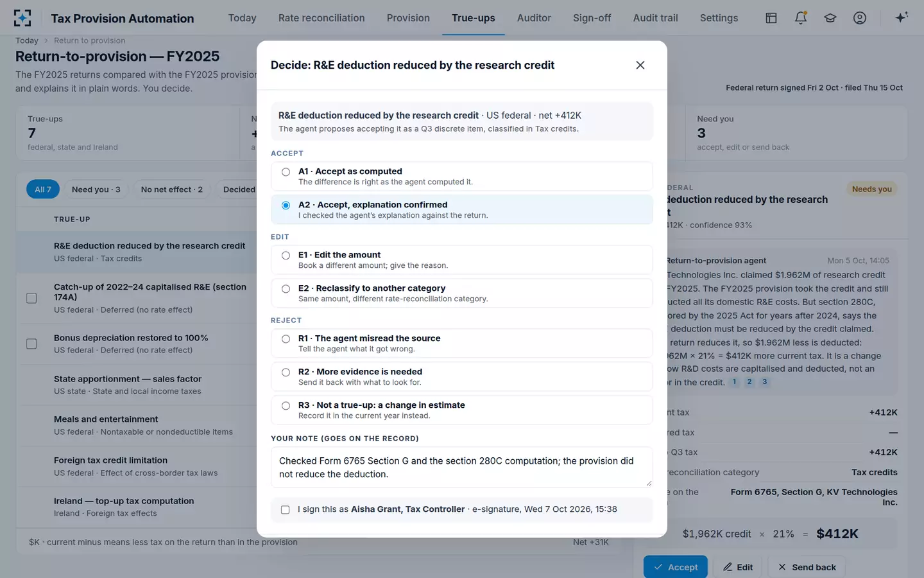Click the Send back button
The image size is (924, 578).
coord(807,567)
